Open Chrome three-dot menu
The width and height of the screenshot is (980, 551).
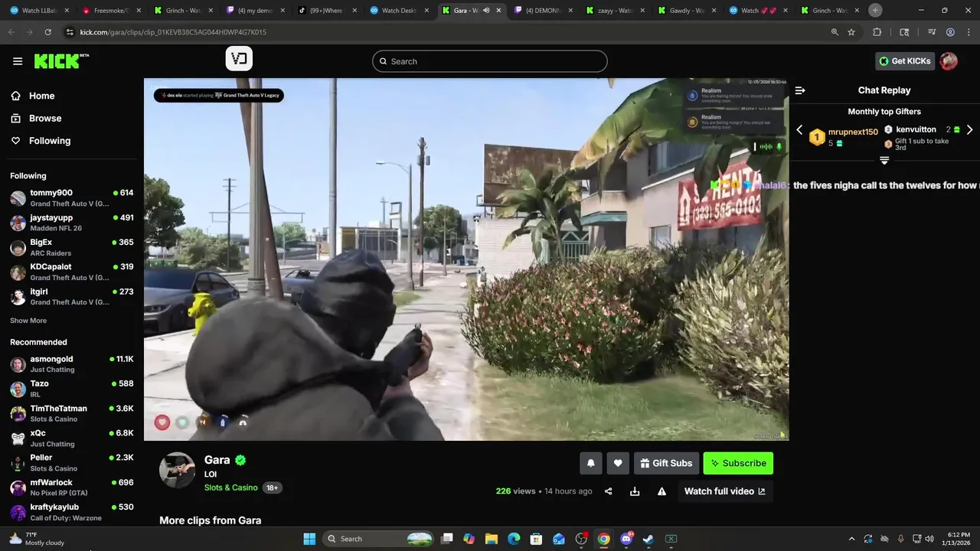click(969, 32)
